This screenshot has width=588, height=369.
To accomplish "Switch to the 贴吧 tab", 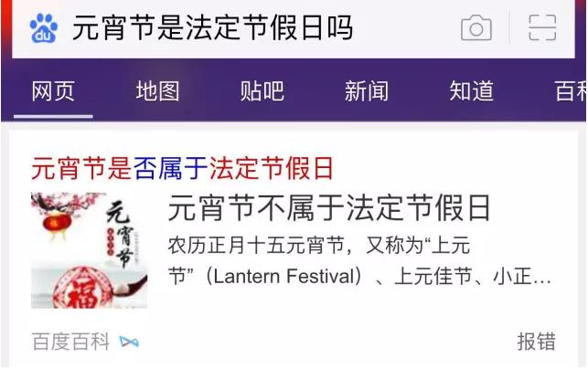I will (x=262, y=91).
